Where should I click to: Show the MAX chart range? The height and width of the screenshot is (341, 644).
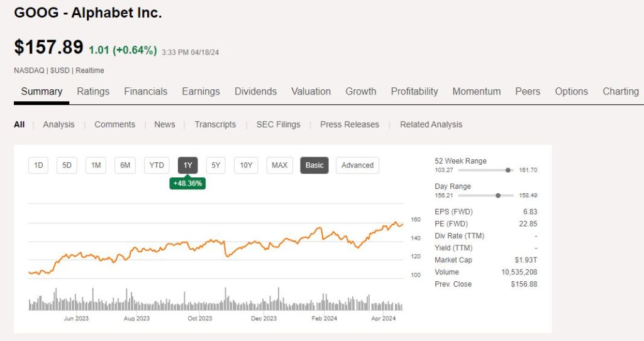tap(280, 165)
